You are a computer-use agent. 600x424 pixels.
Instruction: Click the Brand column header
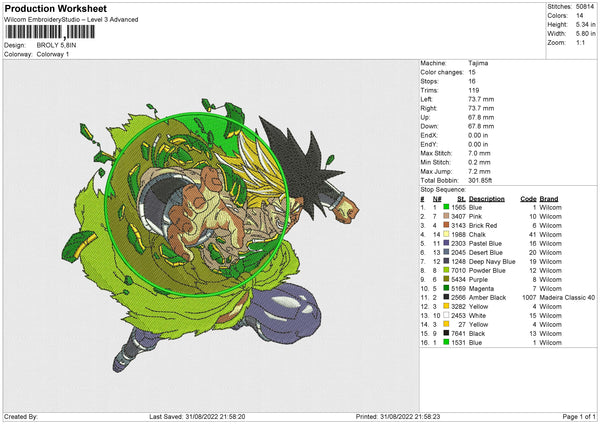549,199
